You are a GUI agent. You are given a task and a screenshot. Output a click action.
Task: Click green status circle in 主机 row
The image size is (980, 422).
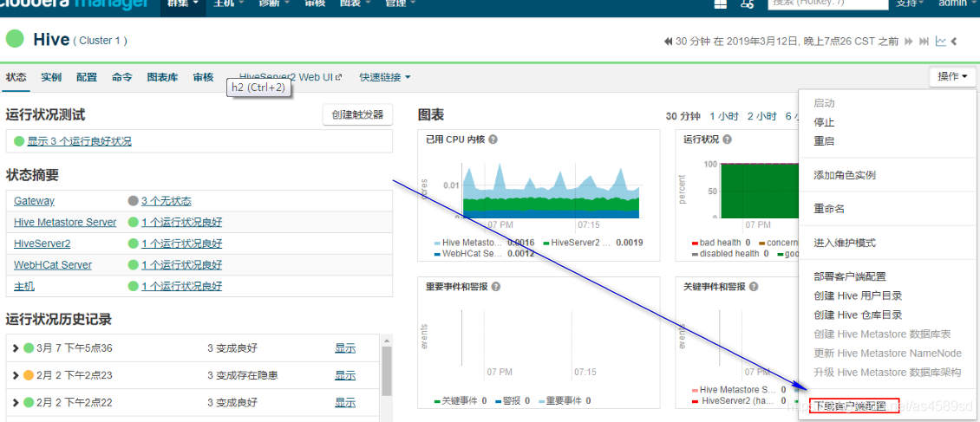[x=133, y=286]
